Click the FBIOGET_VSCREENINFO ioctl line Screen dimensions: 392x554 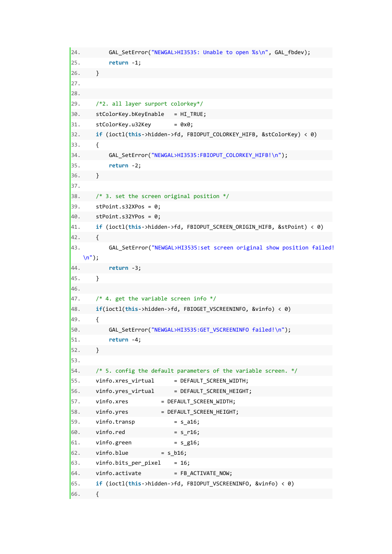click(193, 309)
